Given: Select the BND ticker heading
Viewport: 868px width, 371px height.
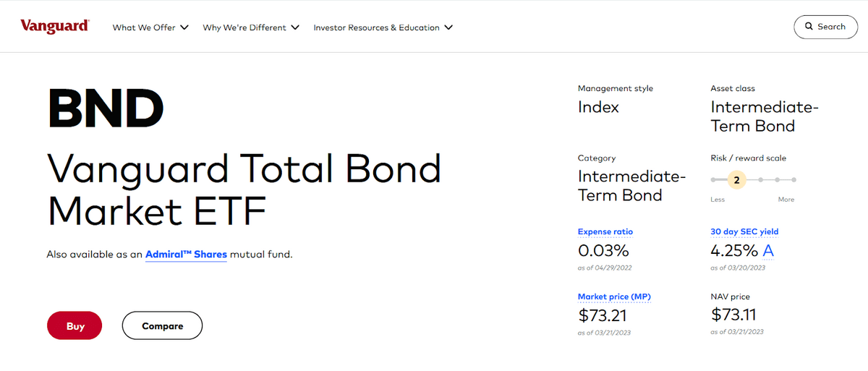Looking at the screenshot, I should tap(106, 108).
